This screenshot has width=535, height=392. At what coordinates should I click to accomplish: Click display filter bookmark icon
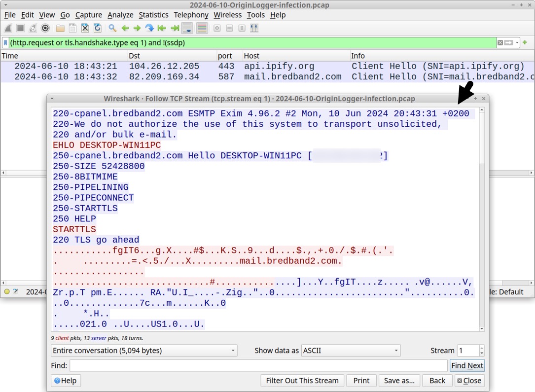pyautogui.click(x=5, y=42)
